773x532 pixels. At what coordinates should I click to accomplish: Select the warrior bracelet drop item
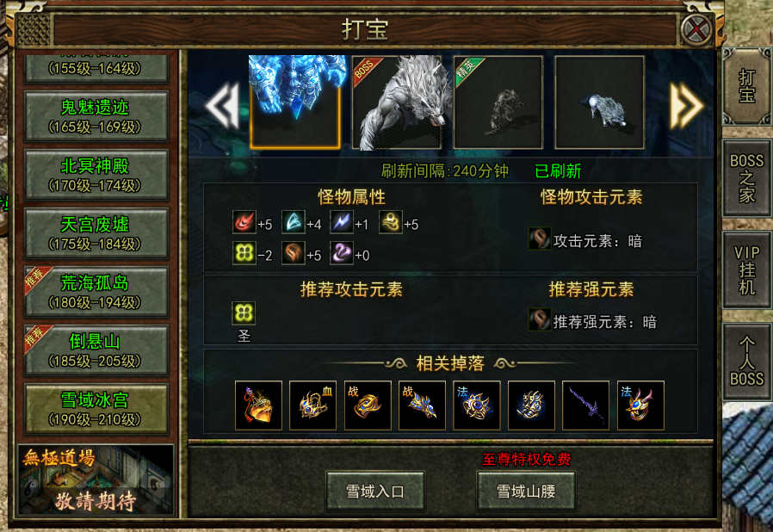coord(368,405)
